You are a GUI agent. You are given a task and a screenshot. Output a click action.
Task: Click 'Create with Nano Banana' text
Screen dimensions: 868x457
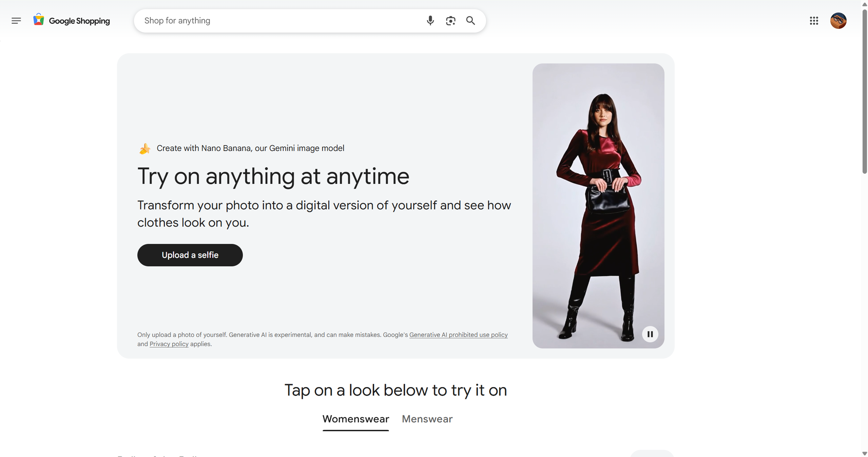(250, 149)
